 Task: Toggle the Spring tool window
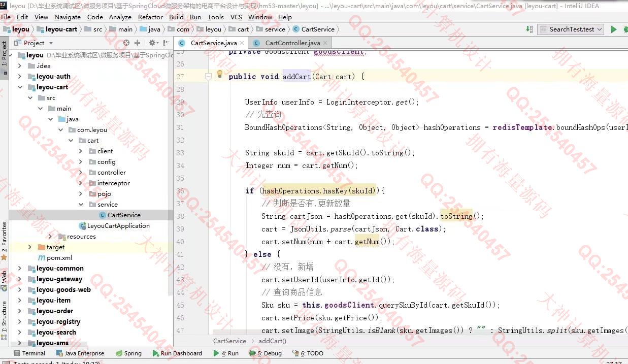[x=128, y=353]
